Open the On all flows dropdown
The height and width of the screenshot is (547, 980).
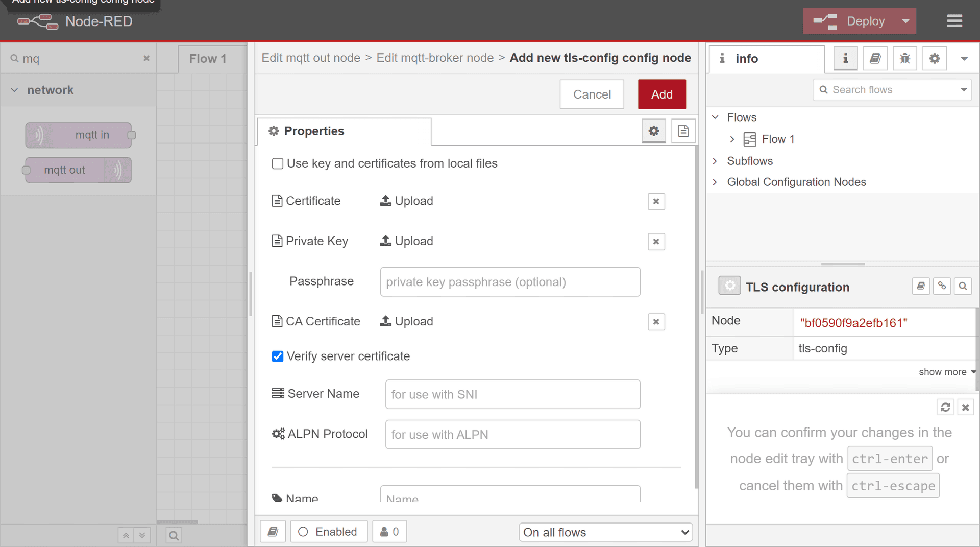(605, 532)
